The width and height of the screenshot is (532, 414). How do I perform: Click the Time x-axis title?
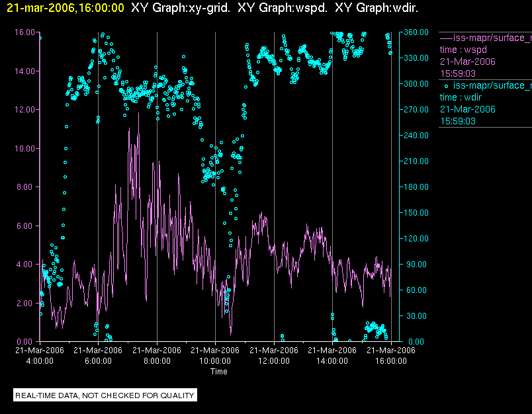[219, 372]
